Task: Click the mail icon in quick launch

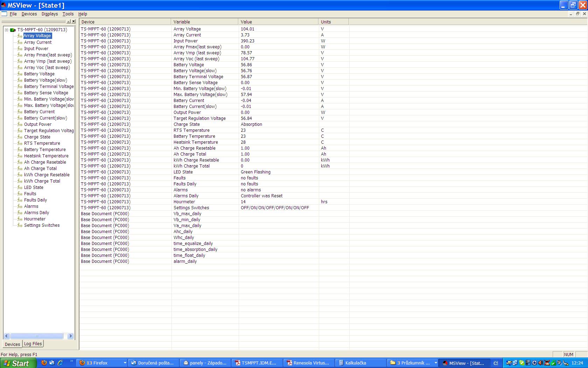Action: point(52,363)
